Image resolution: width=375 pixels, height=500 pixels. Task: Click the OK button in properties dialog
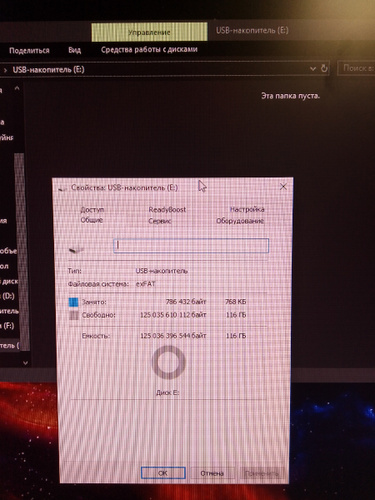[x=163, y=473]
